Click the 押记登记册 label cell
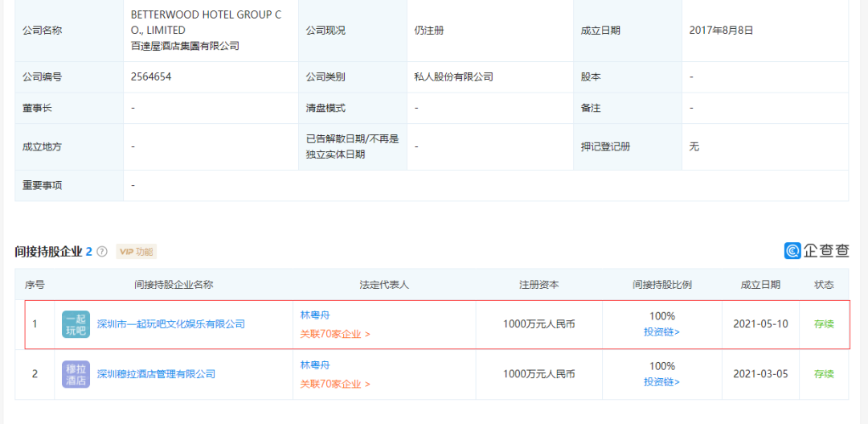The width and height of the screenshot is (868, 424). [628, 147]
